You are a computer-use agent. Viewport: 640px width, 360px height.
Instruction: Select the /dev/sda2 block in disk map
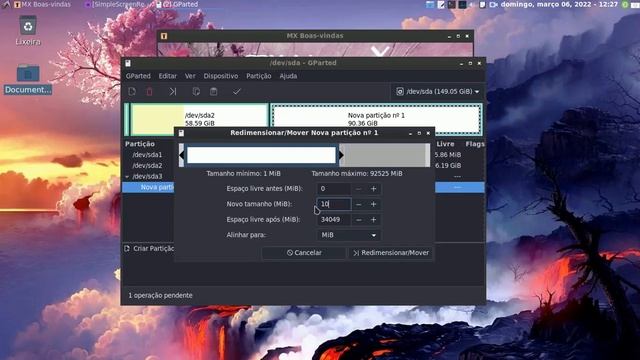(199, 119)
